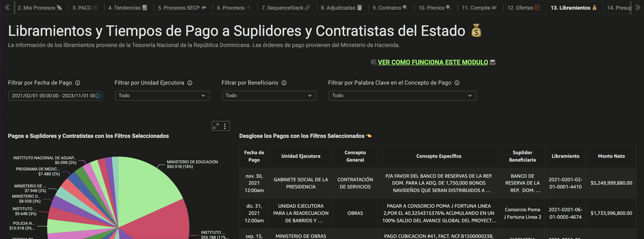This screenshot has width=644, height=239.
Task: Click PAGAR A CONSORCIO POMA concept cell
Action: [439, 213]
